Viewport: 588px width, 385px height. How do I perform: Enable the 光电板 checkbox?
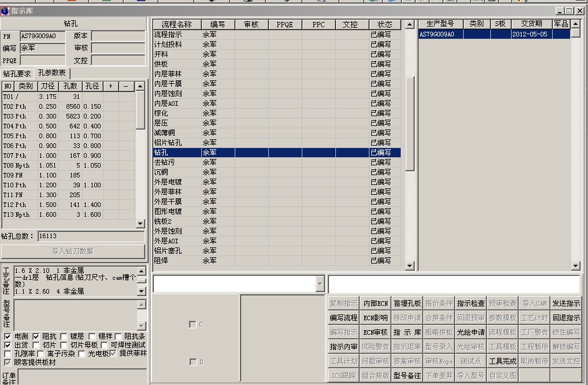coord(82,354)
